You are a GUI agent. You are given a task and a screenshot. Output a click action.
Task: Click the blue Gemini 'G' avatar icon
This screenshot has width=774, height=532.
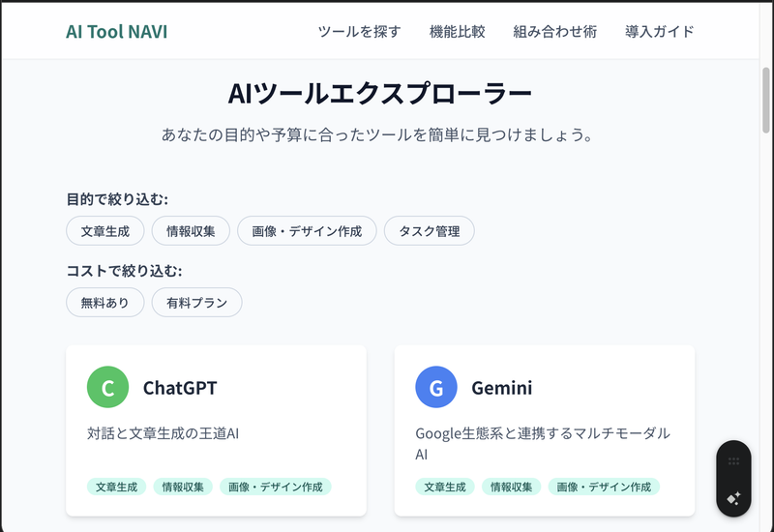coord(436,388)
